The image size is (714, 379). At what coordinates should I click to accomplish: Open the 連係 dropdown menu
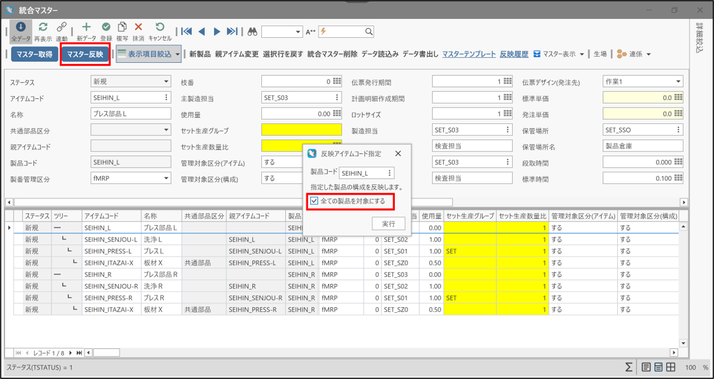[648, 54]
